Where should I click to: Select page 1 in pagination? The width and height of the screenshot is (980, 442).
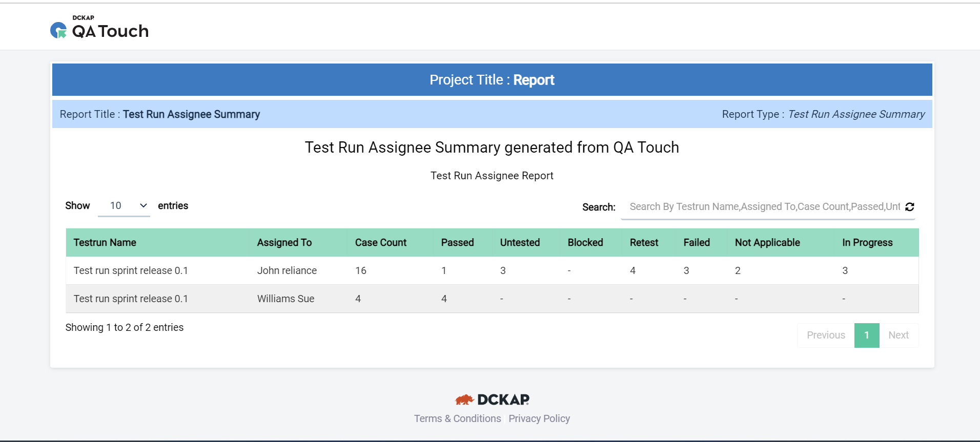click(867, 335)
